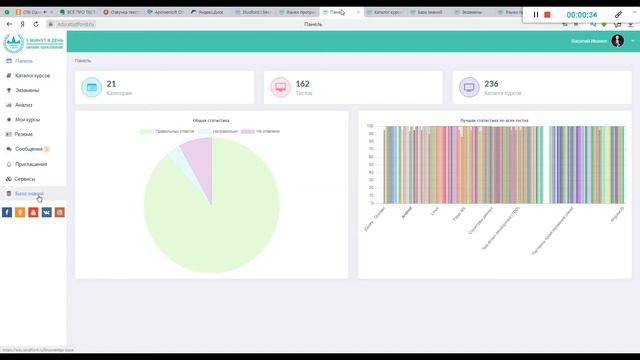Toggle the Неправильно legend swatch
This screenshot has height=360, width=640.
[x=204, y=131]
